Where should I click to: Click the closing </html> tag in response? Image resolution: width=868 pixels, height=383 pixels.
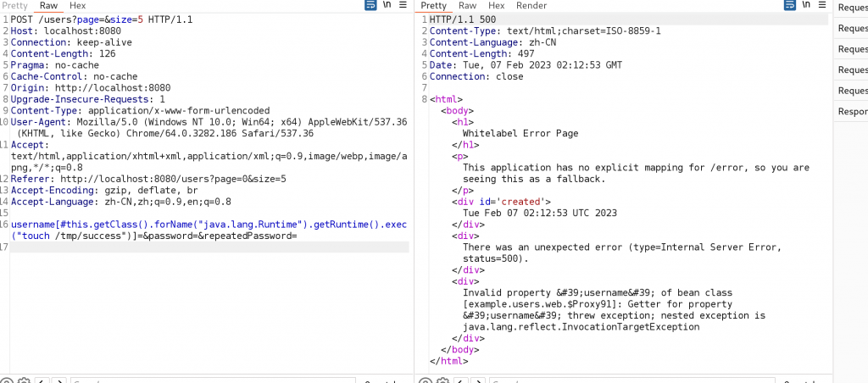[449, 361]
